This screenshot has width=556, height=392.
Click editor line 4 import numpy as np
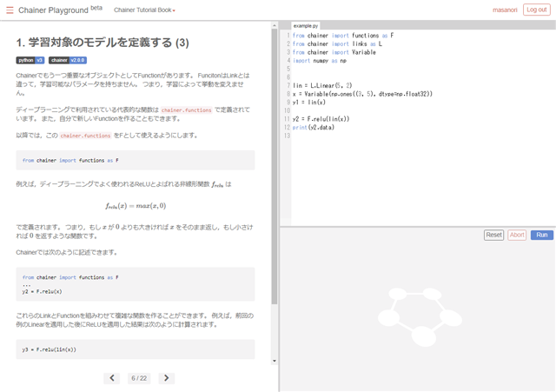[x=320, y=61]
